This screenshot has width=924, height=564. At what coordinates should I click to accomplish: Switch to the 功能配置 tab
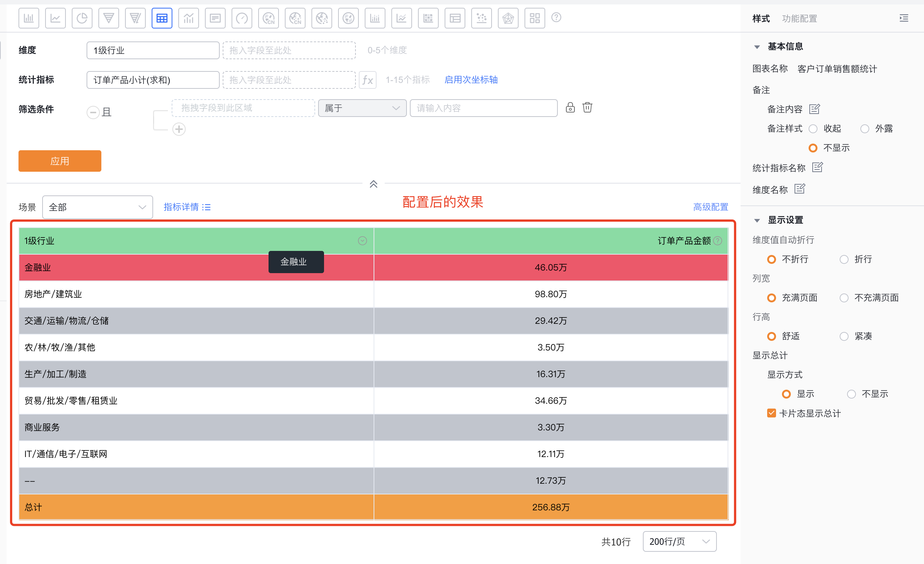(x=799, y=19)
